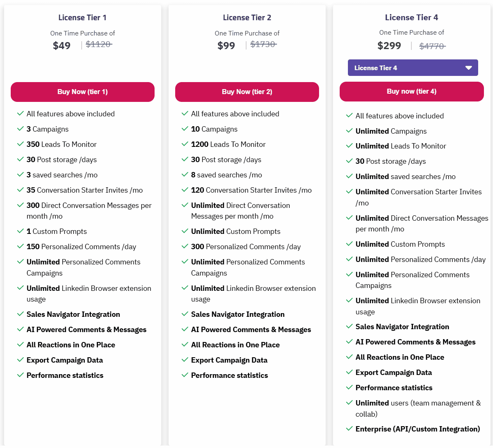493x448 pixels.
Task: Click the License Tier 1 heading
Action: pos(82,17)
